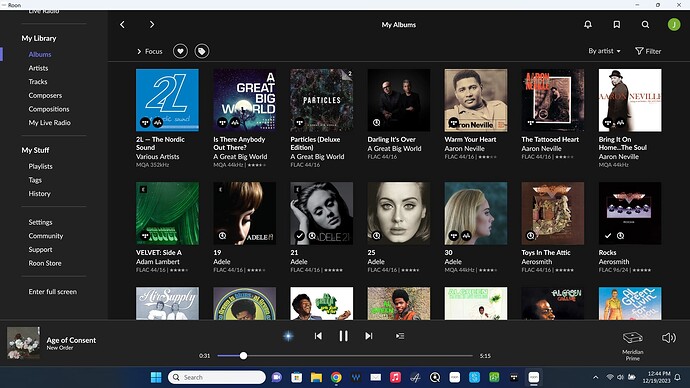690x388 pixels.
Task: Open the play queue icon
Action: pyautogui.click(x=400, y=336)
